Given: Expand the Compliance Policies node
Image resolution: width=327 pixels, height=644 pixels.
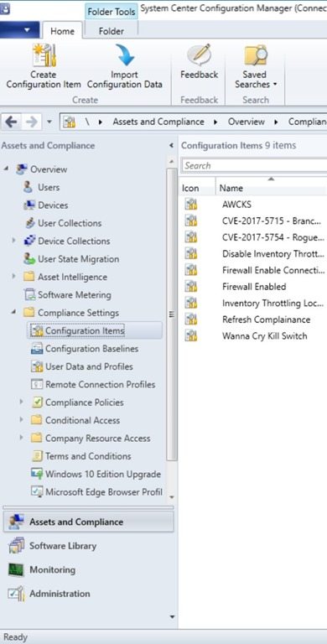Looking at the screenshot, I should click(x=21, y=402).
